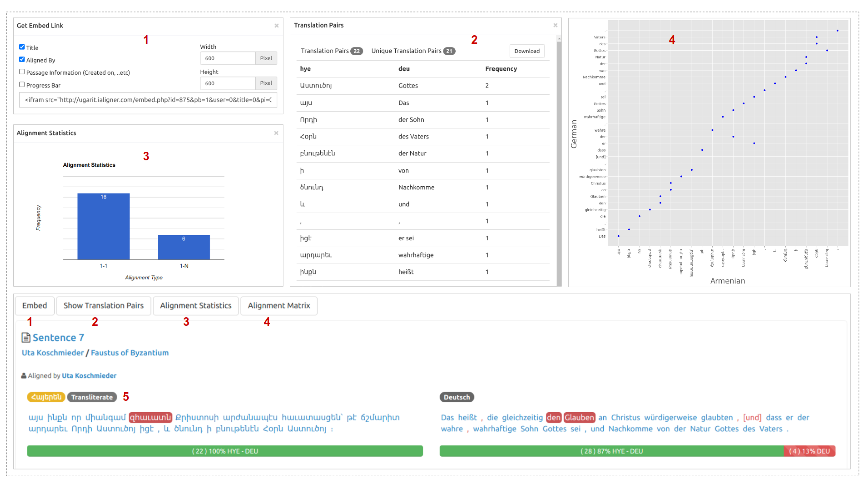The image size is (868, 484).
Task: Switch to the Alignment Matrix tab
Action: pos(279,306)
